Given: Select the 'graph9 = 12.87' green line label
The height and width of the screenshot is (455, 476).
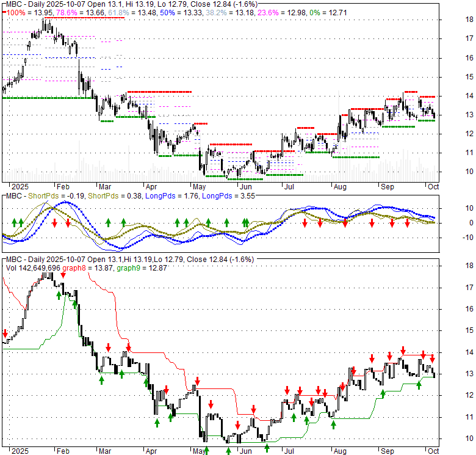Looking at the screenshot, I should (x=142, y=268).
